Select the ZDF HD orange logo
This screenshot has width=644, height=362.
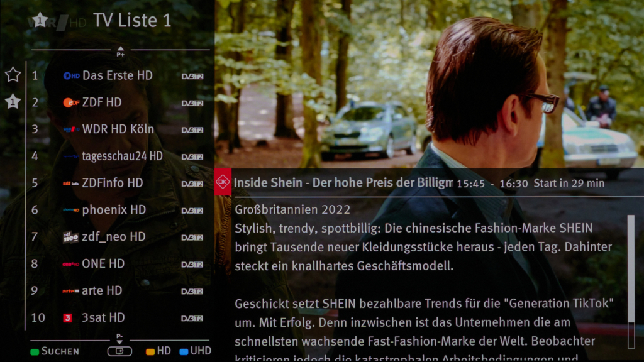(71, 102)
